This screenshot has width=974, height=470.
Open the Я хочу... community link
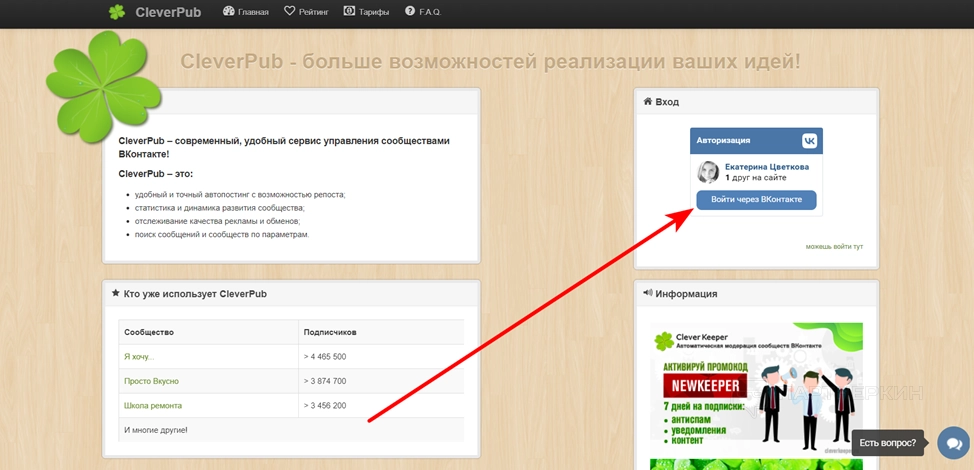coord(139,356)
